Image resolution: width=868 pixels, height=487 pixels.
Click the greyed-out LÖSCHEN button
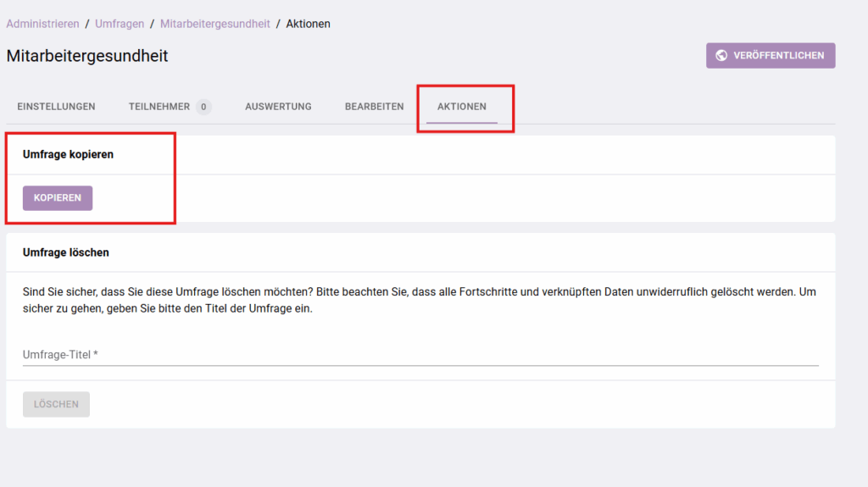pos(56,405)
